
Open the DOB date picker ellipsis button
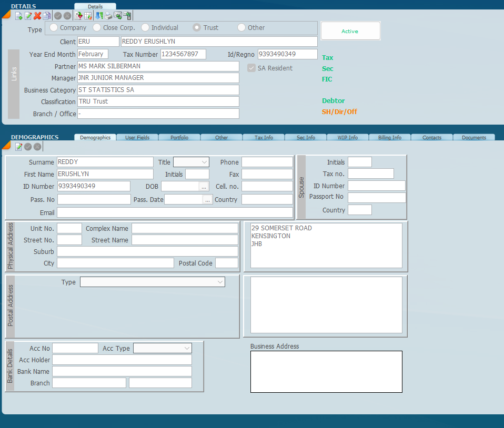tap(204, 186)
